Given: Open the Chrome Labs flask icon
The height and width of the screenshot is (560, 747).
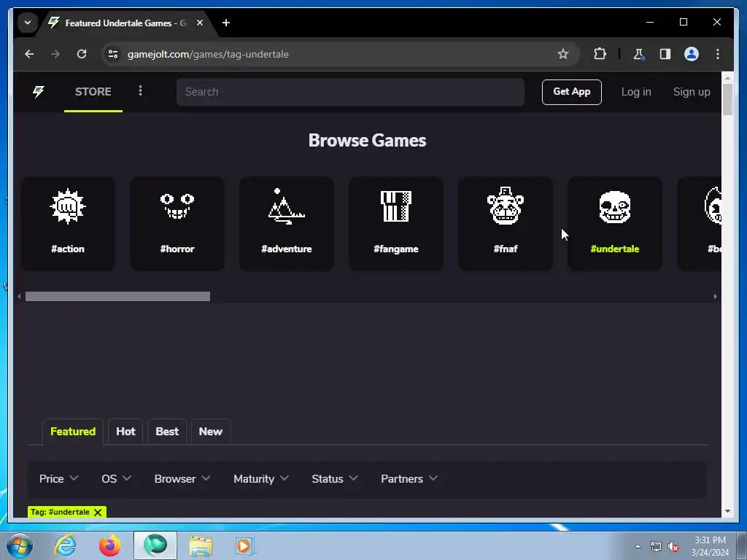Looking at the screenshot, I should tap(638, 54).
